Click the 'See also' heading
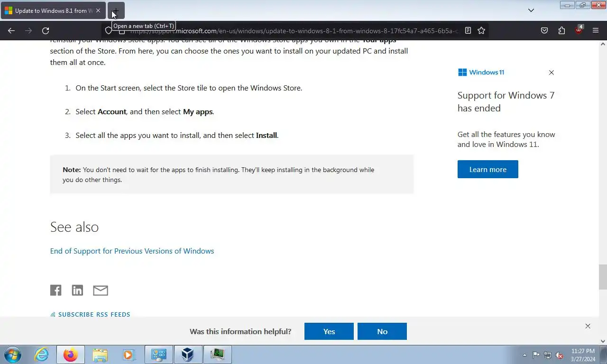This screenshot has height=364, width=607. [x=74, y=227]
